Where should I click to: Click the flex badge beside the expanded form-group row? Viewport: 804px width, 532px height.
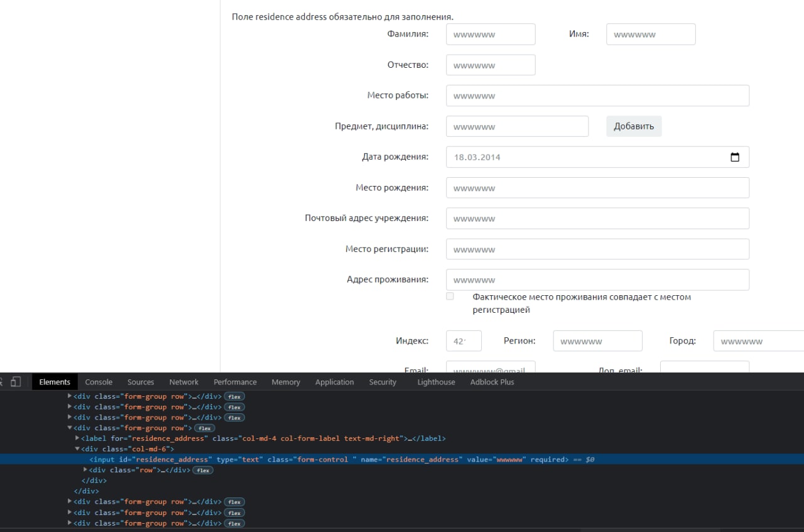pyautogui.click(x=204, y=428)
